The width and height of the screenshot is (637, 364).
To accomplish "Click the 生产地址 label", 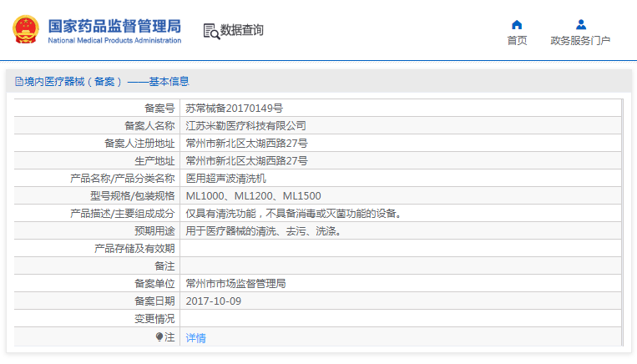I will click(x=154, y=160).
